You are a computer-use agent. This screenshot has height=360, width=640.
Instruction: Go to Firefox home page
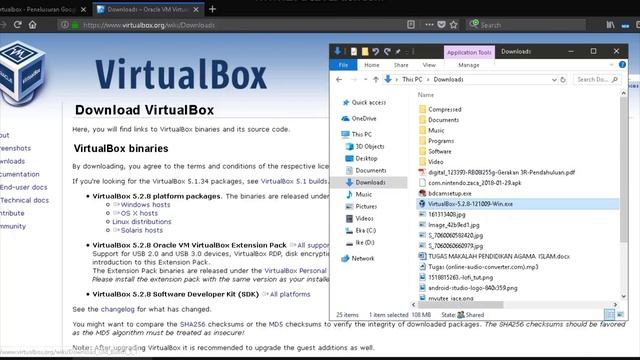(33, 24)
